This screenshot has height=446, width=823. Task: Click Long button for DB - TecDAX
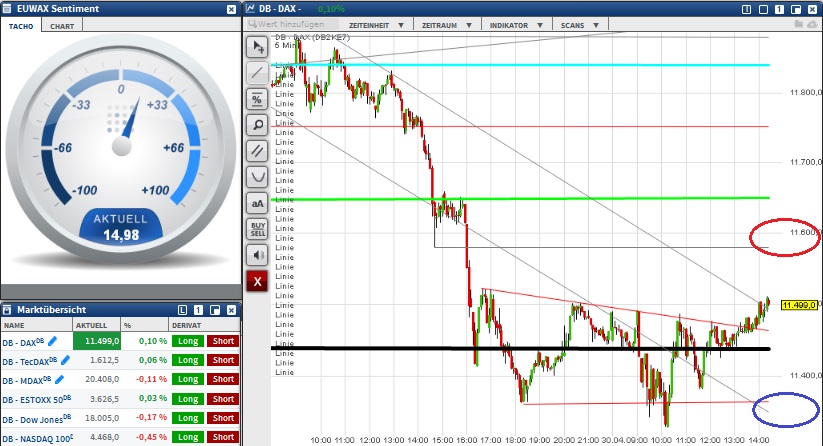pos(188,360)
